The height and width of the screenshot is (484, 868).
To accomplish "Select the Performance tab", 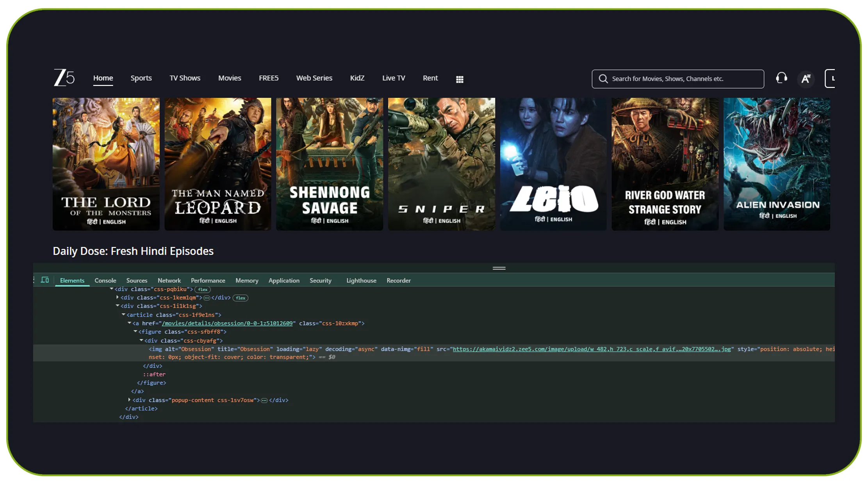I will coord(208,281).
